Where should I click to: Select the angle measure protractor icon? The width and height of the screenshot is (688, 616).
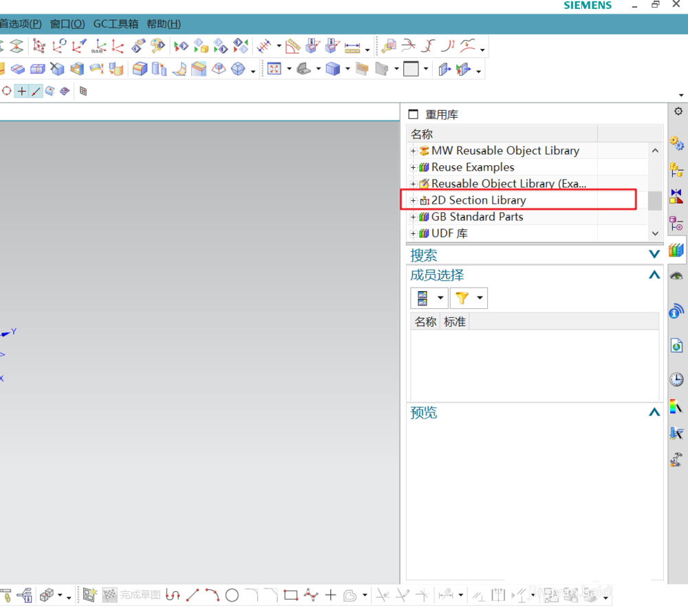292,45
